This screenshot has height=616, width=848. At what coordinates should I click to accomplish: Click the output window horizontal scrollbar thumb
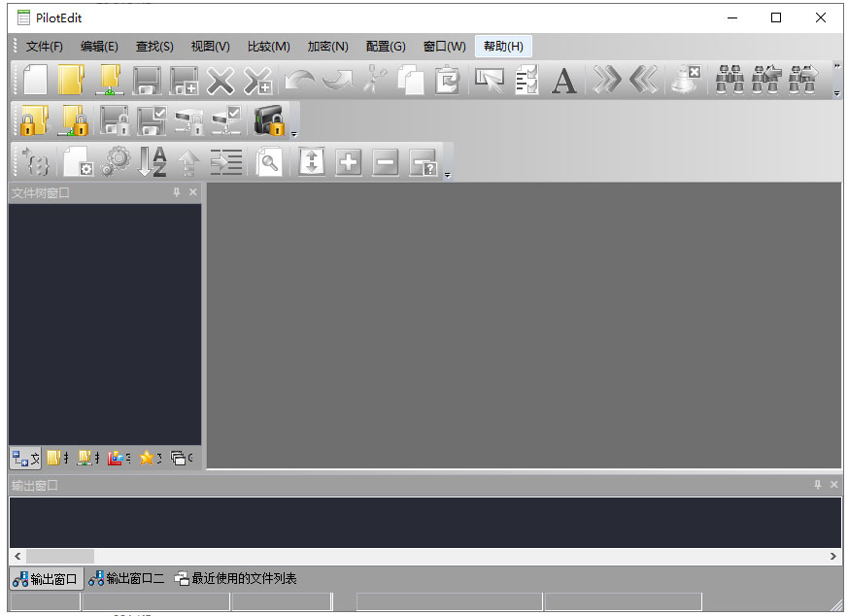click(60, 556)
